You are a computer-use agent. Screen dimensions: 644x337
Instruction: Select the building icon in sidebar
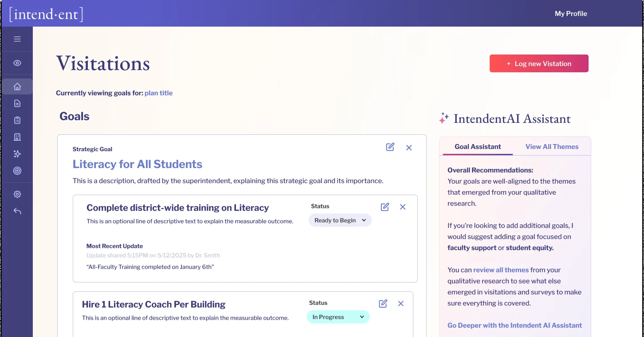coord(17,137)
